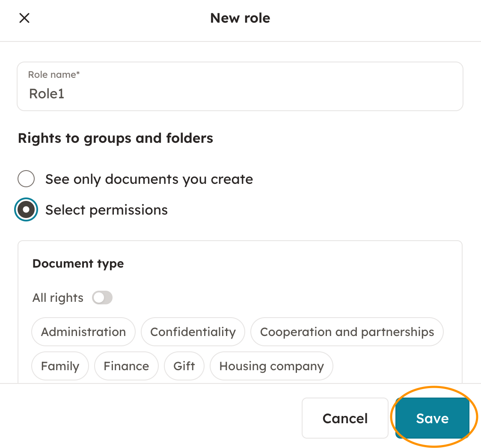Select the Administration document type chip

tap(83, 332)
